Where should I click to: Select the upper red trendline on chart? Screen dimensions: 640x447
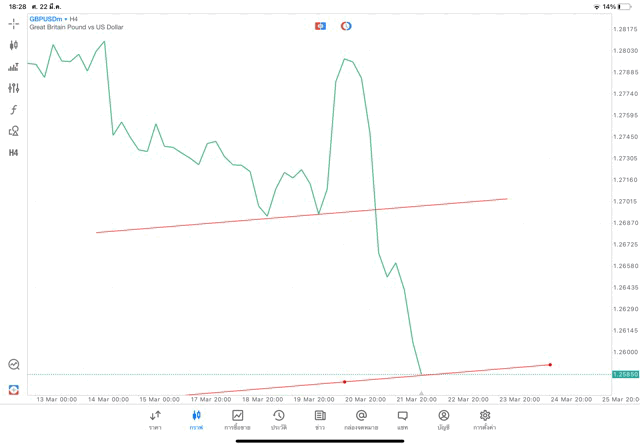300,215
